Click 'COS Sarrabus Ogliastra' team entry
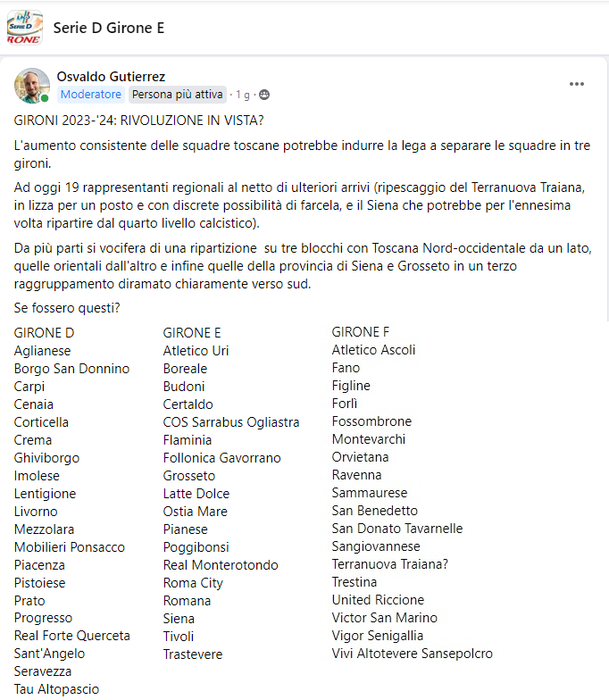The image size is (609, 700). tap(231, 421)
